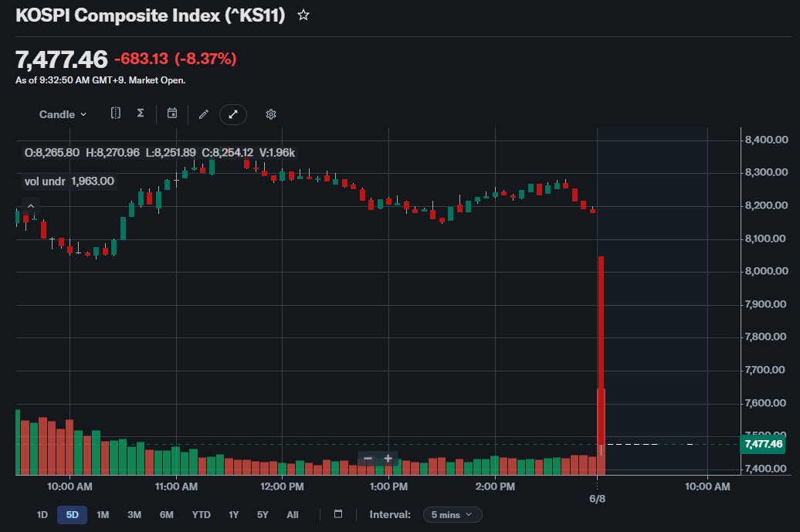Click the 12:00 PM time axis label
800x532 pixels.
tap(282, 486)
